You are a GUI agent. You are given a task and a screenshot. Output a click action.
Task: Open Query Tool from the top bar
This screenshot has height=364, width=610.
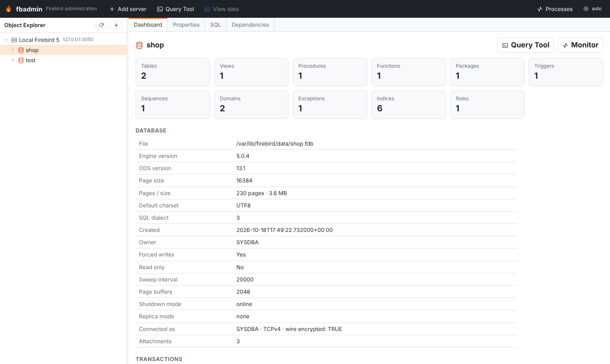point(175,9)
